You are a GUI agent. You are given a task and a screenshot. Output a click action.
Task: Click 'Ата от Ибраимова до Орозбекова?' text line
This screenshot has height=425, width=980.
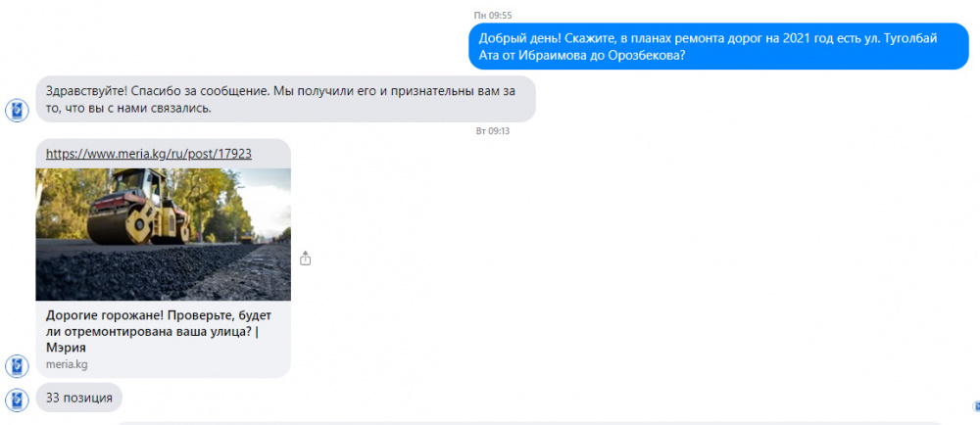(582, 55)
